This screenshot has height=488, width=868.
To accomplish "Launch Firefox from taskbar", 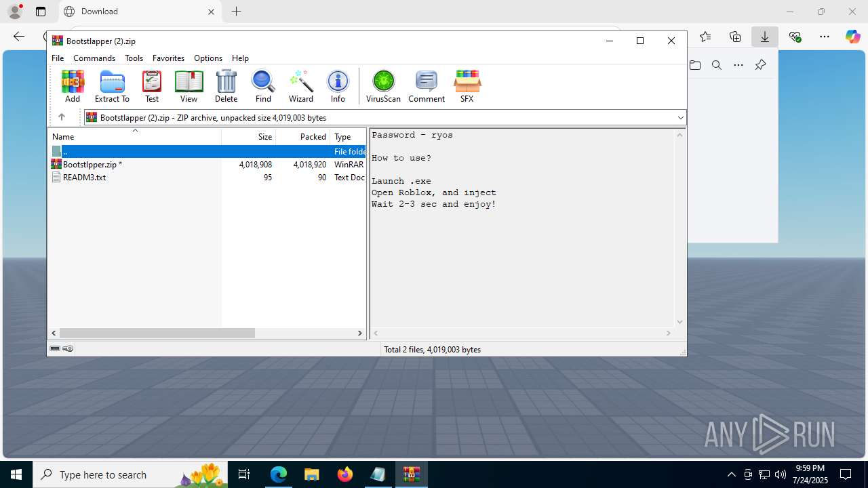I will 345,474.
